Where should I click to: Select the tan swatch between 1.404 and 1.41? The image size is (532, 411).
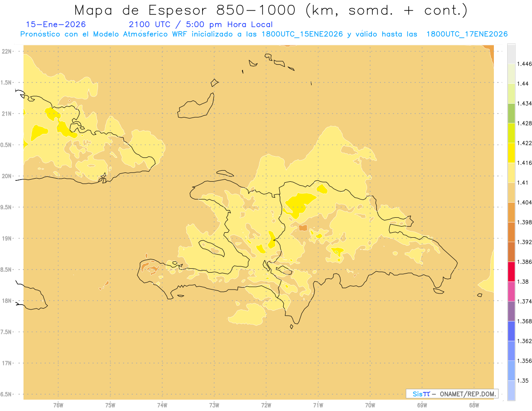pyautogui.click(x=511, y=192)
